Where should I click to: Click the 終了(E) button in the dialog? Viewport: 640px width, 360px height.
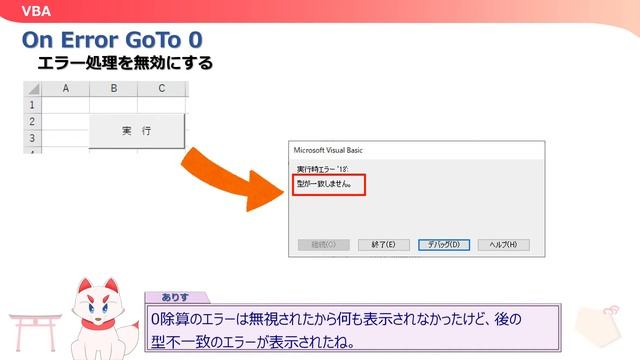point(384,244)
